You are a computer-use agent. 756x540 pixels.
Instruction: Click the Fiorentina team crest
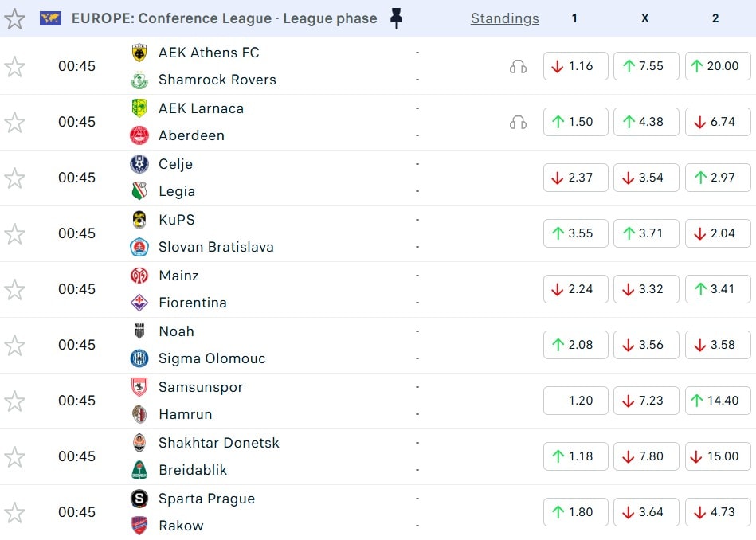(139, 303)
